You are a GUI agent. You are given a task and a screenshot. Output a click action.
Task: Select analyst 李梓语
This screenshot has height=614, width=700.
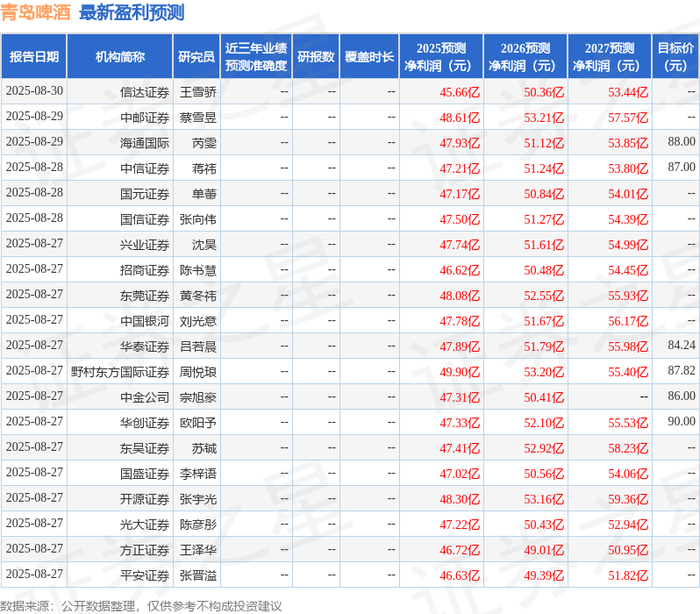(x=198, y=475)
